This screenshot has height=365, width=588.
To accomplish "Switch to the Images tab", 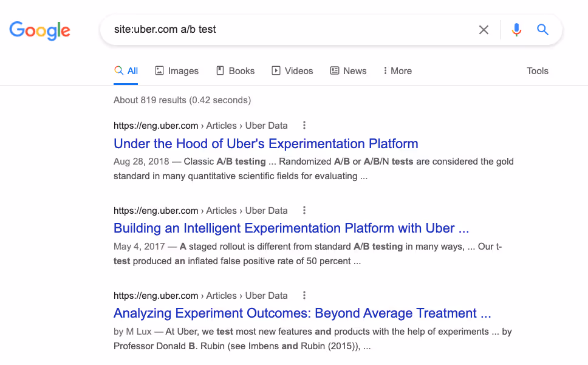I will [x=177, y=71].
